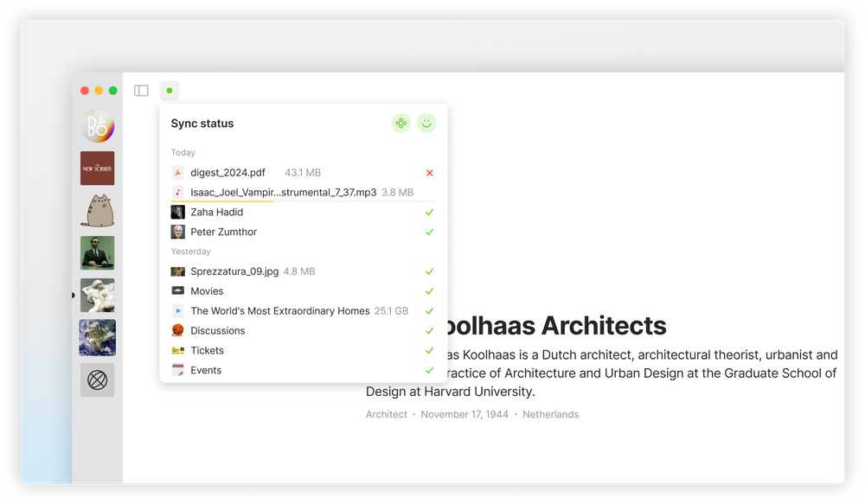
Task: Click the green checkmark for Discussions
Action: 429,331
